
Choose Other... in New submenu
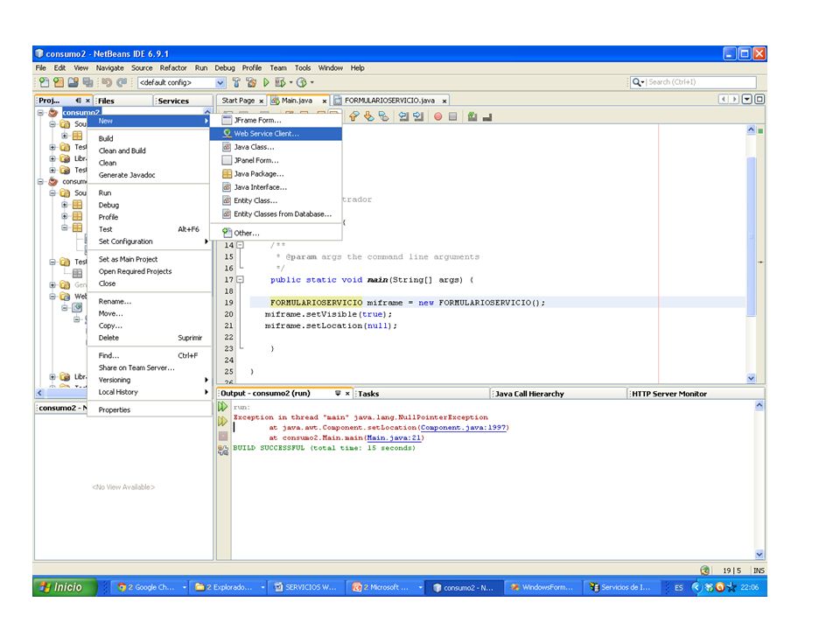point(276,233)
